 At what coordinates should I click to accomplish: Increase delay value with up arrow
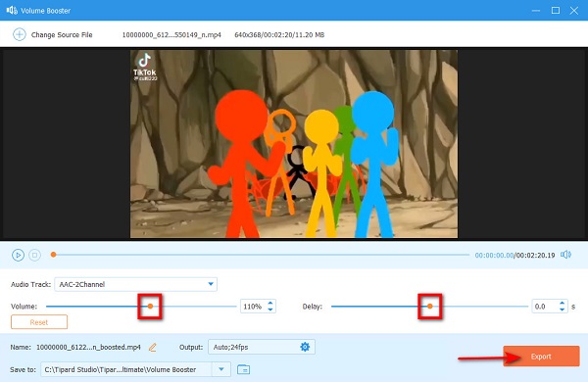pyautogui.click(x=562, y=303)
